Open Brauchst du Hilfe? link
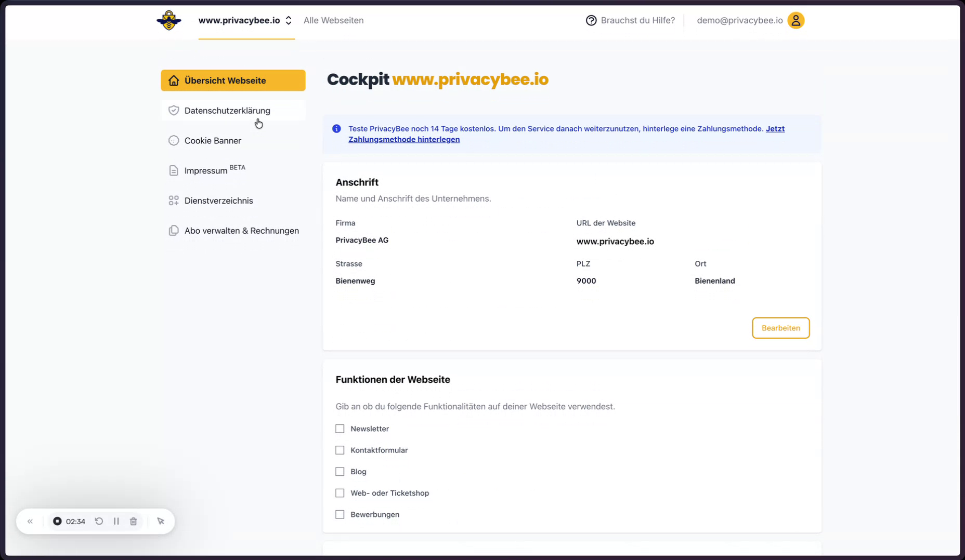This screenshot has height=560, width=965. 637,20
